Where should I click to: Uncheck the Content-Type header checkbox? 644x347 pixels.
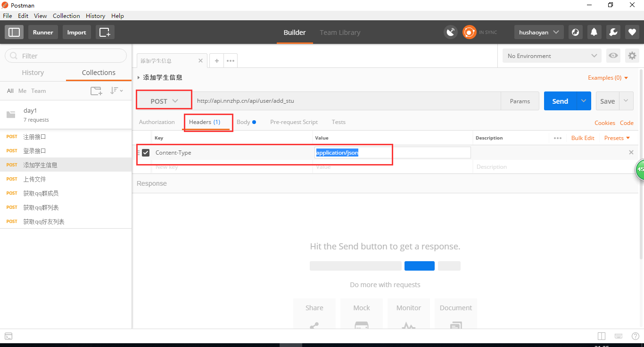click(x=146, y=152)
